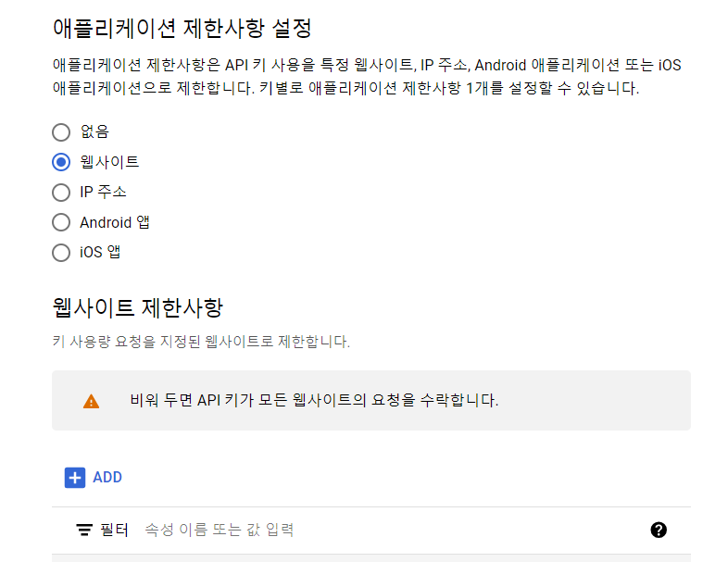
Task: Choose the iOS 앱 radio option
Action: pyautogui.click(x=61, y=253)
